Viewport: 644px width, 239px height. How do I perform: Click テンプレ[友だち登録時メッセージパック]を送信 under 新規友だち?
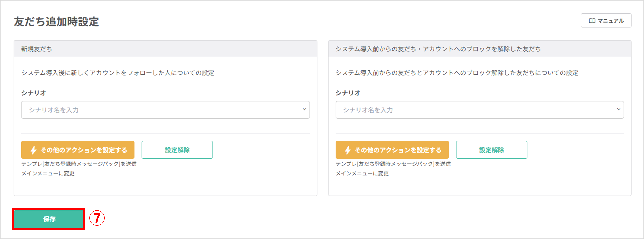coord(79,164)
